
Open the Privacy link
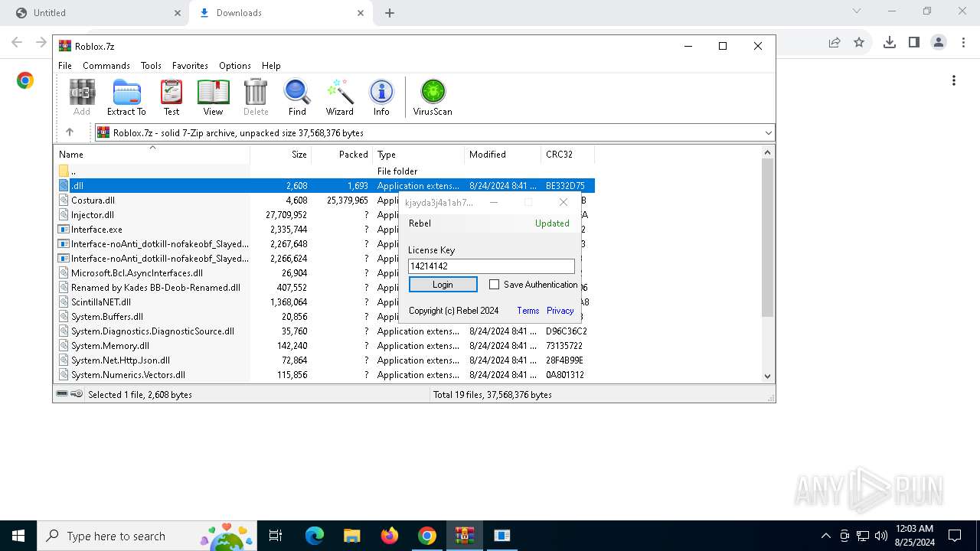(560, 311)
